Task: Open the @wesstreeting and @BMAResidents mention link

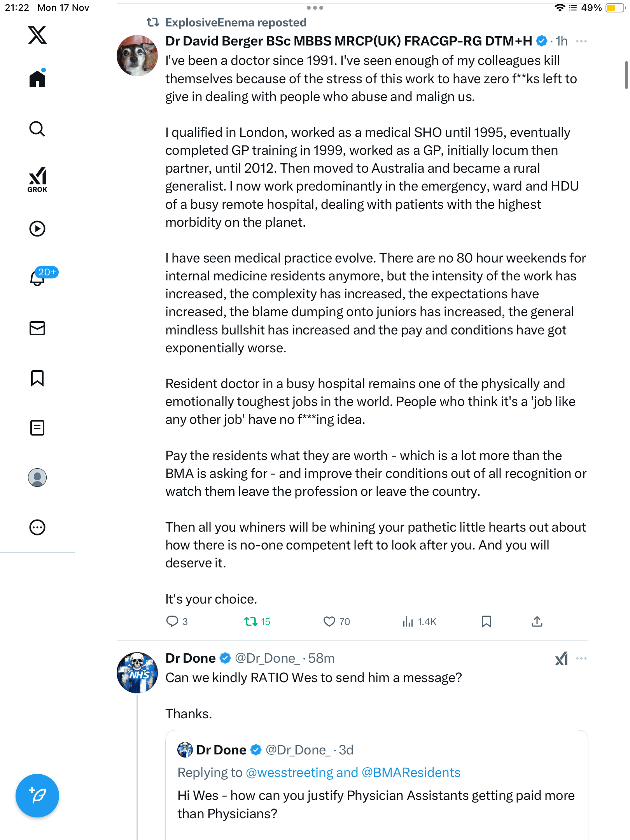Action: pyautogui.click(x=353, y=772)
